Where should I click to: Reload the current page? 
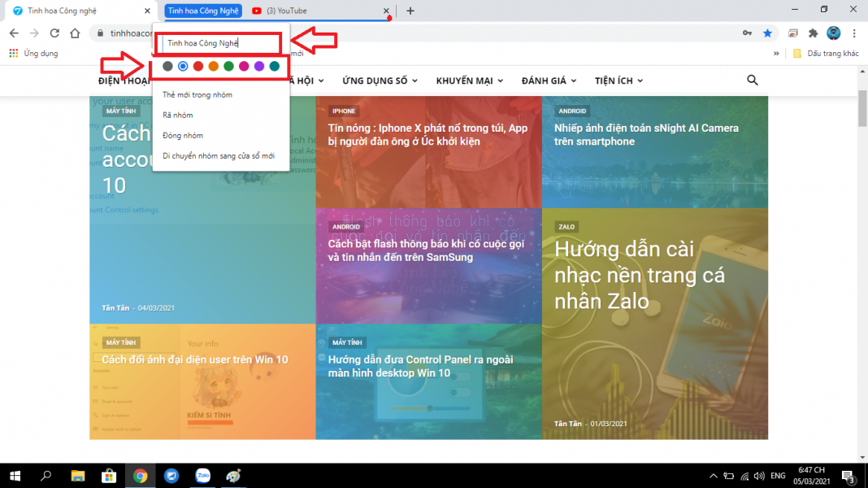pos(54,33)
